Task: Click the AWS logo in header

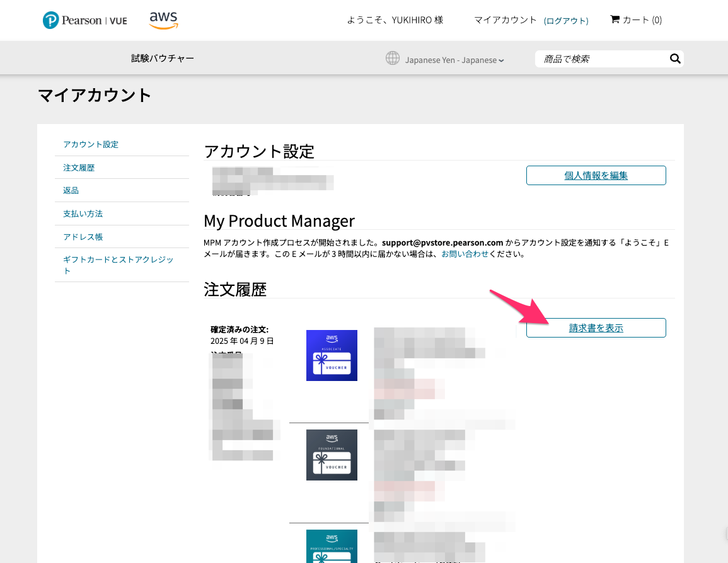Action: click(x=163, y=20)
